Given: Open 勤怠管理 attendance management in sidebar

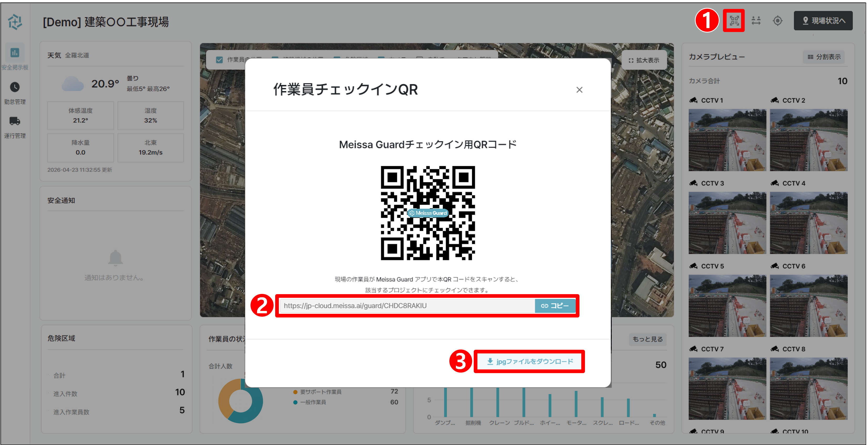Looking at the screenshot, I should pyautogui.click(x=15, y=93).
